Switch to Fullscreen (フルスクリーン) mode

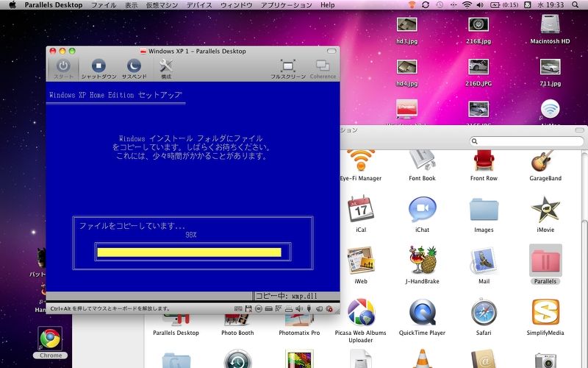pos(287,66)
